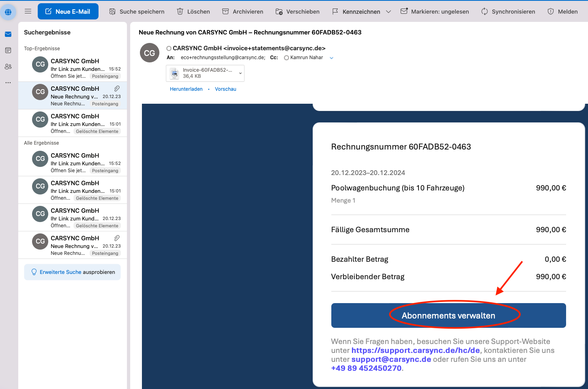
Task: Open the Alle Ergebnisse 15:01 deleted email
Action: [x=73, y=190]
